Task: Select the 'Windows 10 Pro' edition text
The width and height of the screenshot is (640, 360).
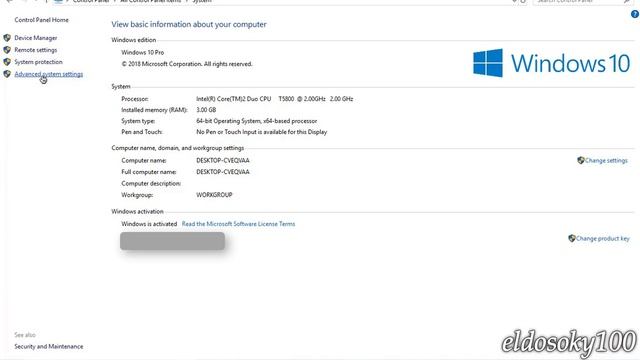Action: click(142, 52)
